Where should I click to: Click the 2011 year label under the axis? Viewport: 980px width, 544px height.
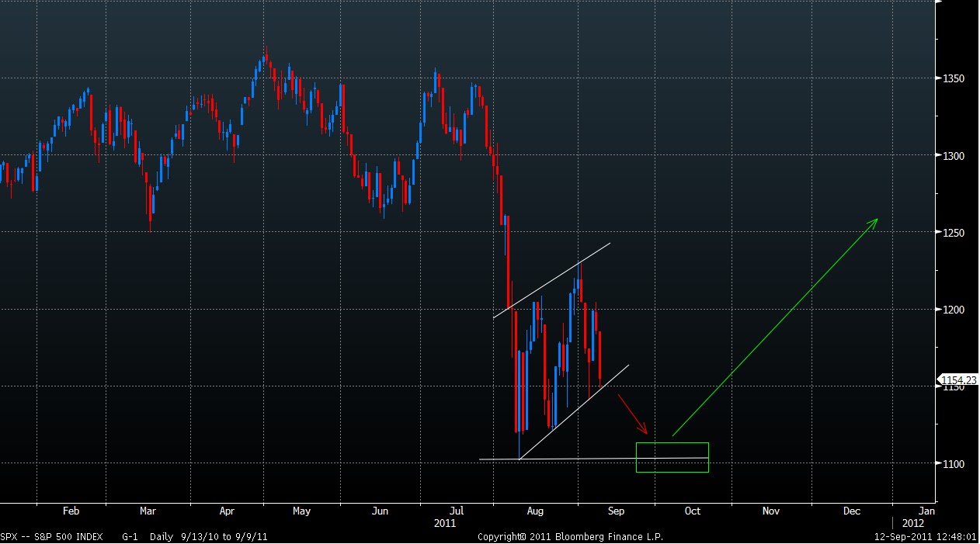coord(445,523)
